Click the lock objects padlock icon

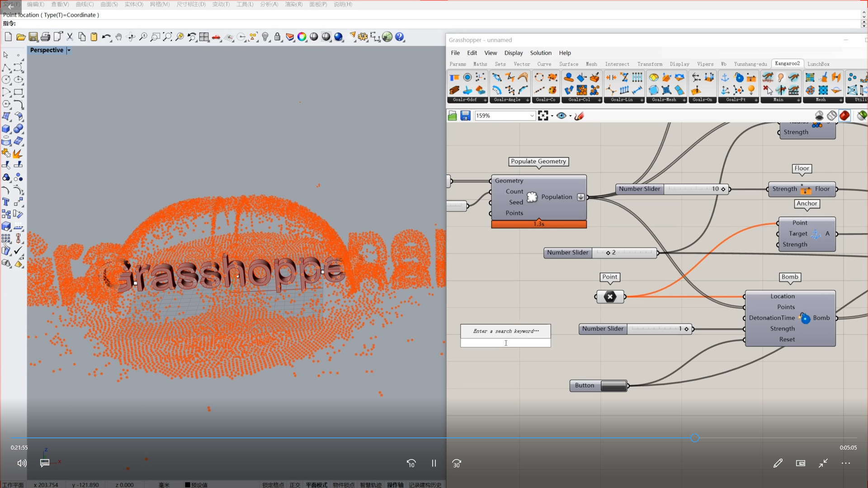click(x=278, y=37)
